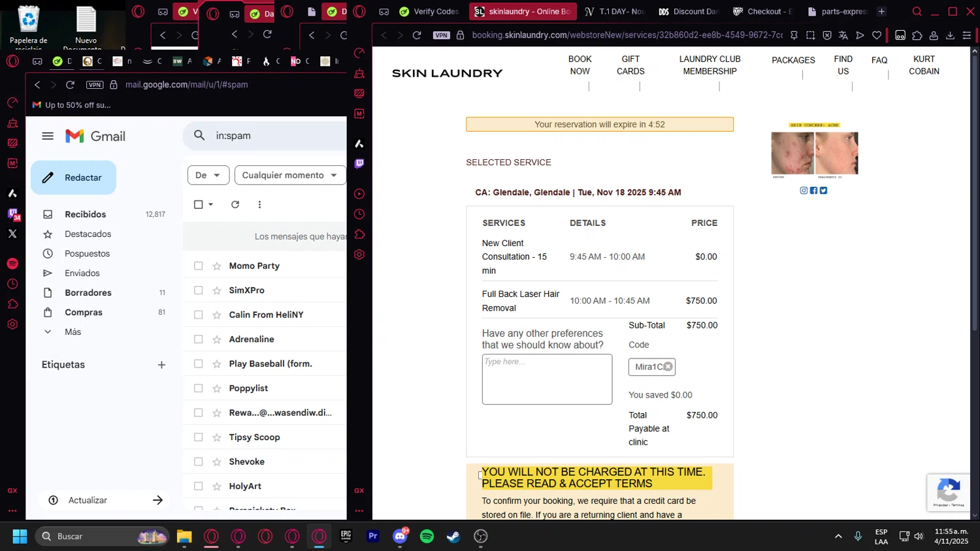Switch to the Verify Codes browser tab

coord(429,12)
